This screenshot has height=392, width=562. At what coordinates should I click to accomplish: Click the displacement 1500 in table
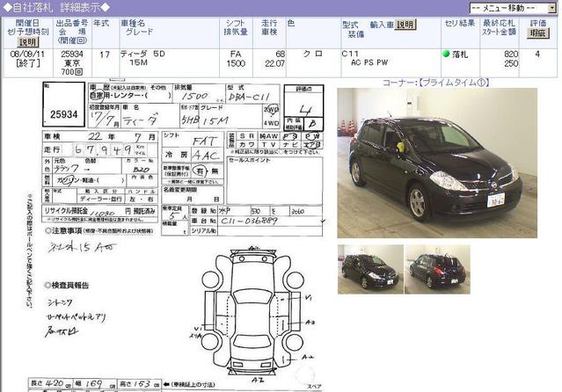(236, 63)
